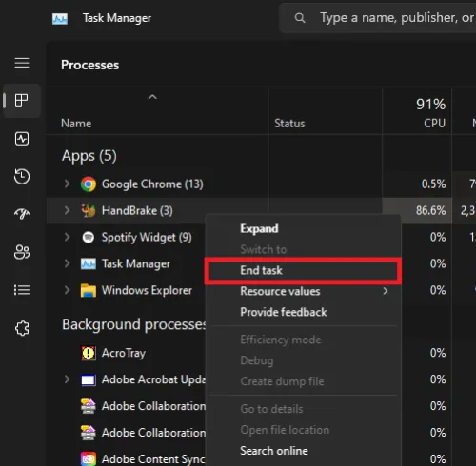Screen dimensions: 476x466
Task: Click the Background processes group heading
Action: (134, 324)
